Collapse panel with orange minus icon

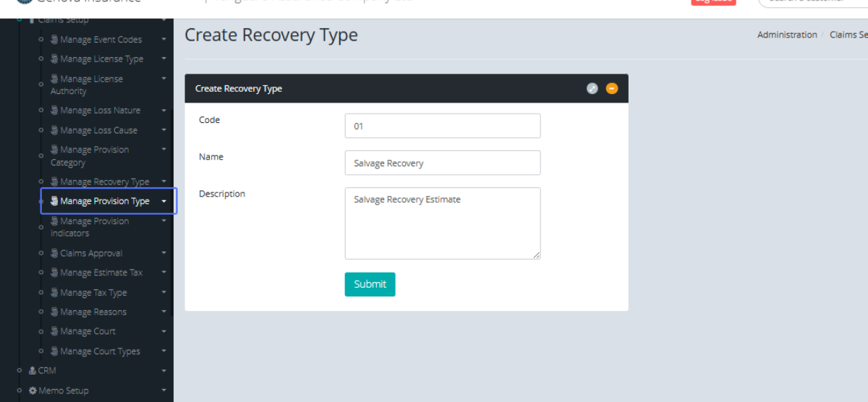pos(612,89)
